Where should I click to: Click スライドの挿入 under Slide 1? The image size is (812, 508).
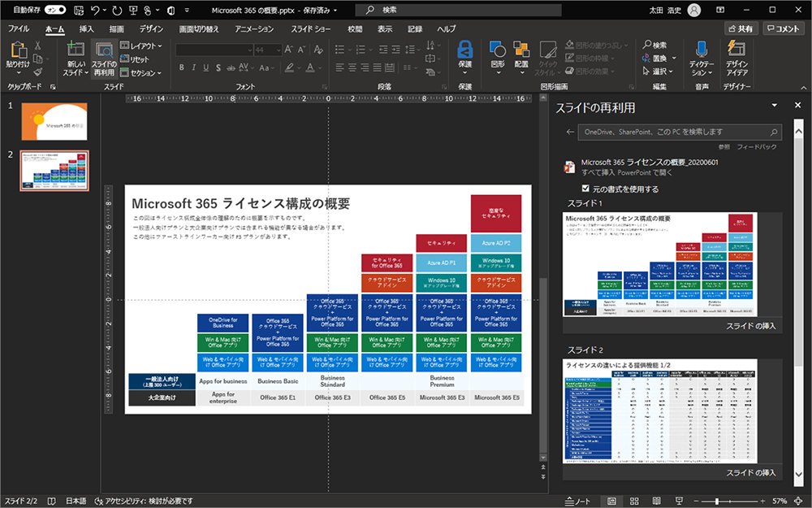tap(750, 326)
